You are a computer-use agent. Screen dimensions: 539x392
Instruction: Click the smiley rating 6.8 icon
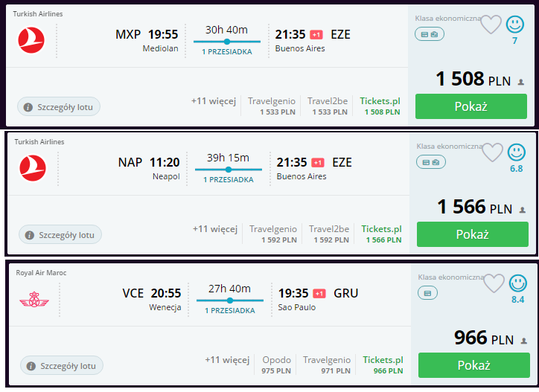pos(517,152)
